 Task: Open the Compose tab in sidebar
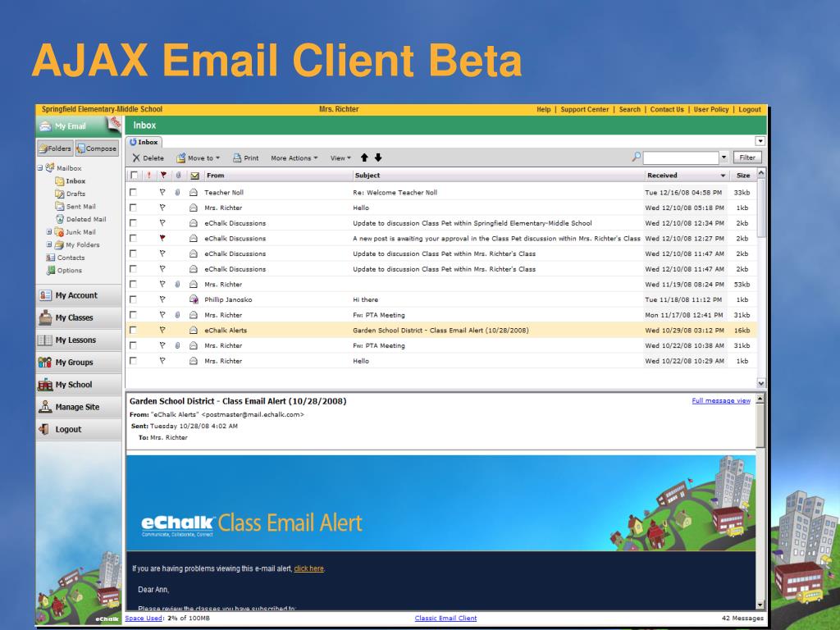(x=97, y=148)
